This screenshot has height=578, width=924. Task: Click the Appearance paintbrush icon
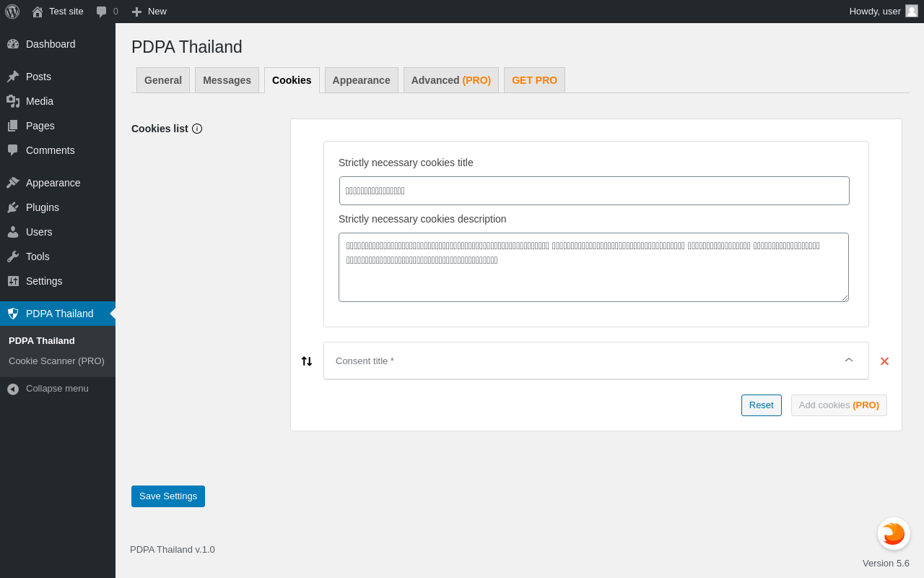[13, 183]
